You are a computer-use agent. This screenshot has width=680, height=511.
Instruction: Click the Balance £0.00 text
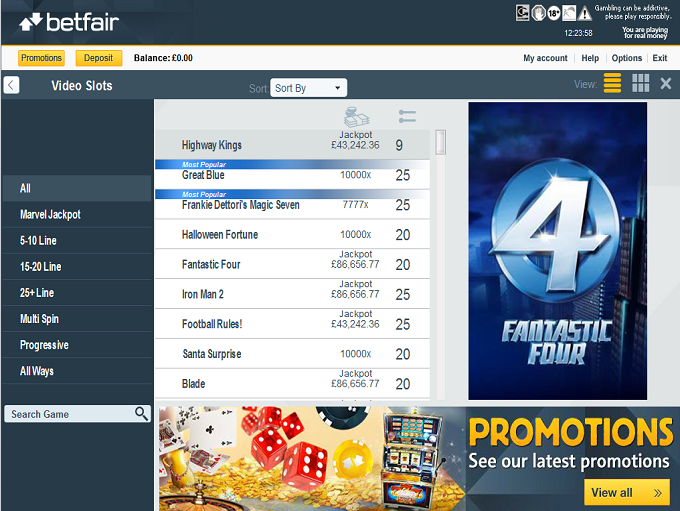(163, 58)
